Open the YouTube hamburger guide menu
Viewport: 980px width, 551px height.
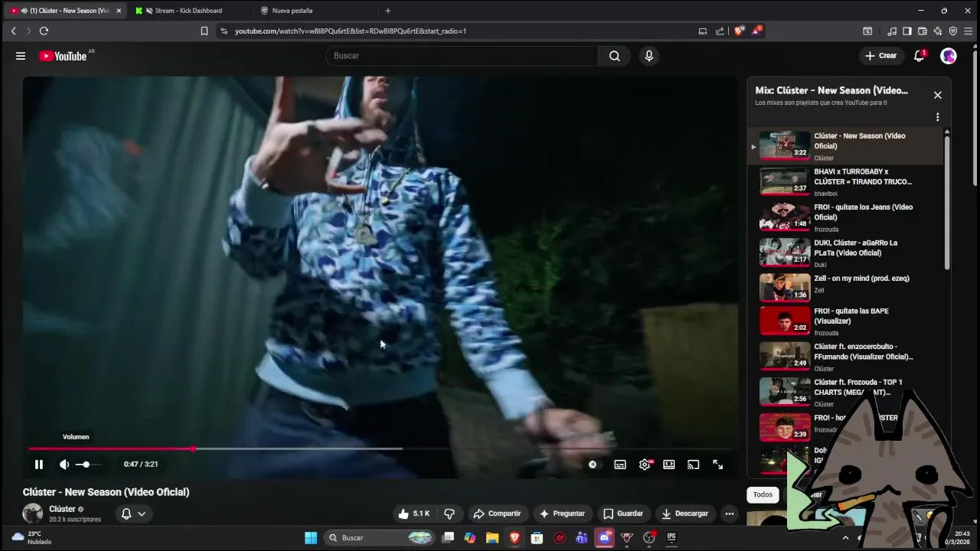pyautogui.click(x=21, y=56)
